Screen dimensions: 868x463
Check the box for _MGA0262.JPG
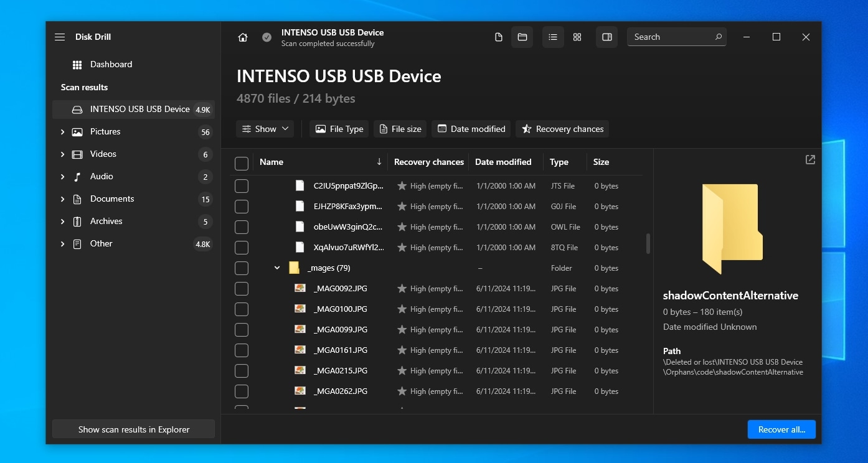pos(242,391)
